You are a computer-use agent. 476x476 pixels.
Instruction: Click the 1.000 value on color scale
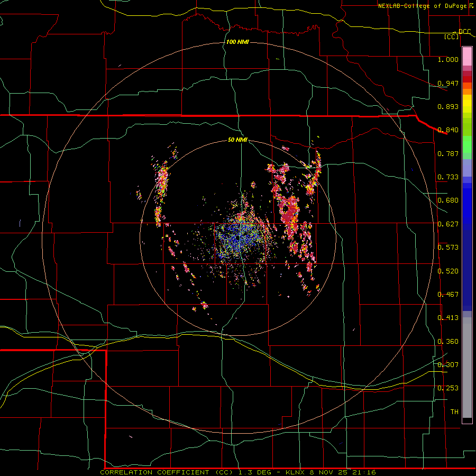448,59
